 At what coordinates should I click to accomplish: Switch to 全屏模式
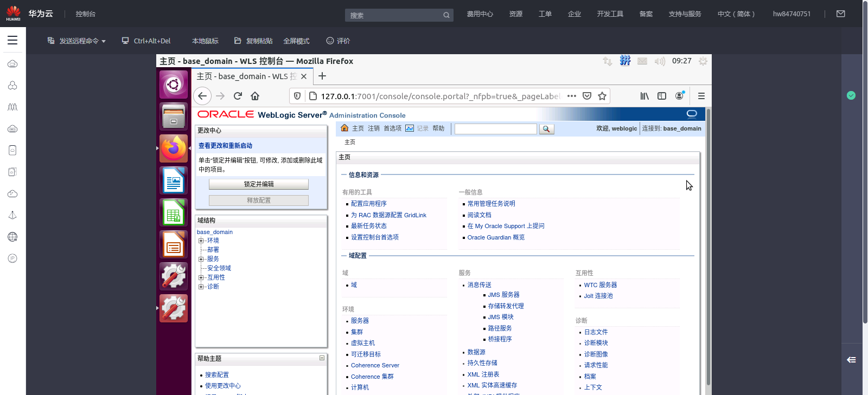(x=296, y=41)
